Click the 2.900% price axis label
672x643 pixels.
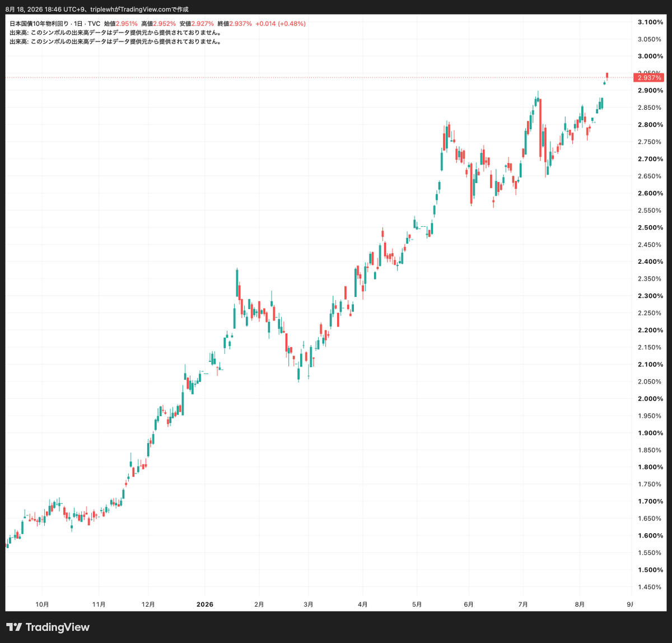pos(650,90)
